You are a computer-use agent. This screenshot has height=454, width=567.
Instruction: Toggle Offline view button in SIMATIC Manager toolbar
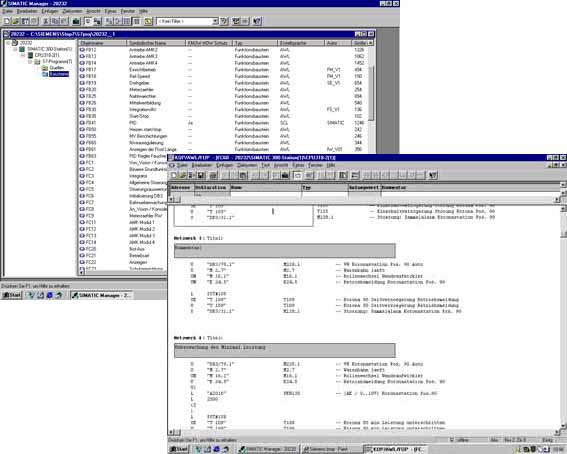(x=88, y=21)
